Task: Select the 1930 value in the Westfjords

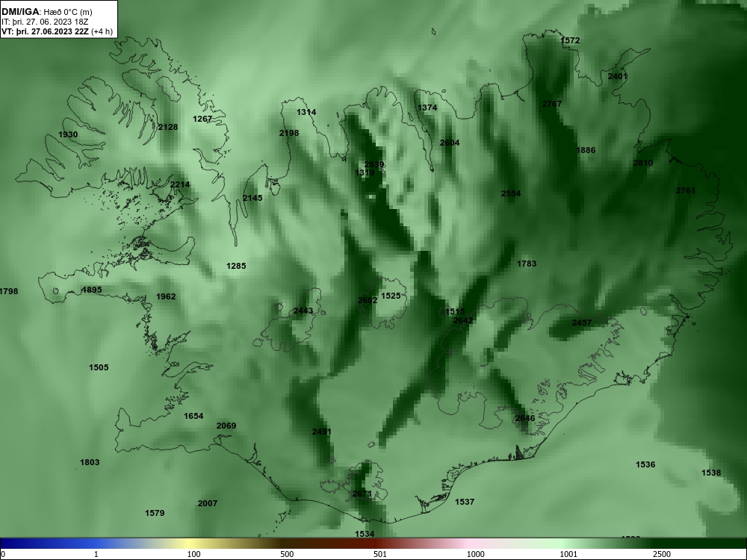Action: [68, 134]
